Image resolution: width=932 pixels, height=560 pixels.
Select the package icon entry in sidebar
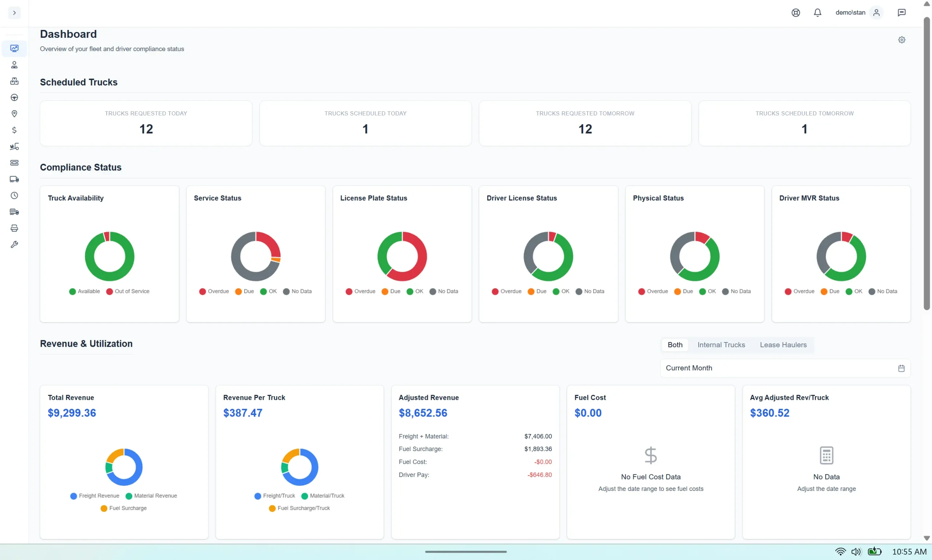[x=14, y=81]
